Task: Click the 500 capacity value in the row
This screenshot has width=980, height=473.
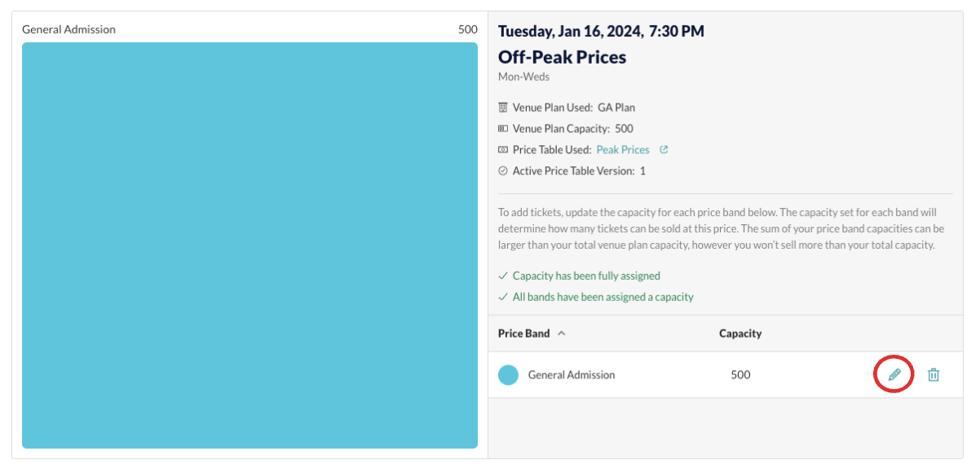Action: click(740, 375)
